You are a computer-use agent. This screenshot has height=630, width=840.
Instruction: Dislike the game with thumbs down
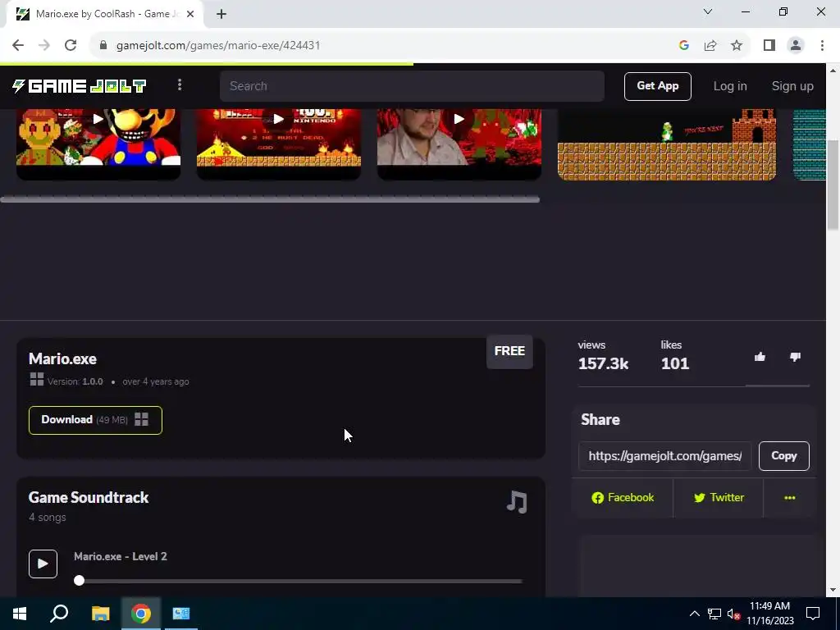coord(795,357)
